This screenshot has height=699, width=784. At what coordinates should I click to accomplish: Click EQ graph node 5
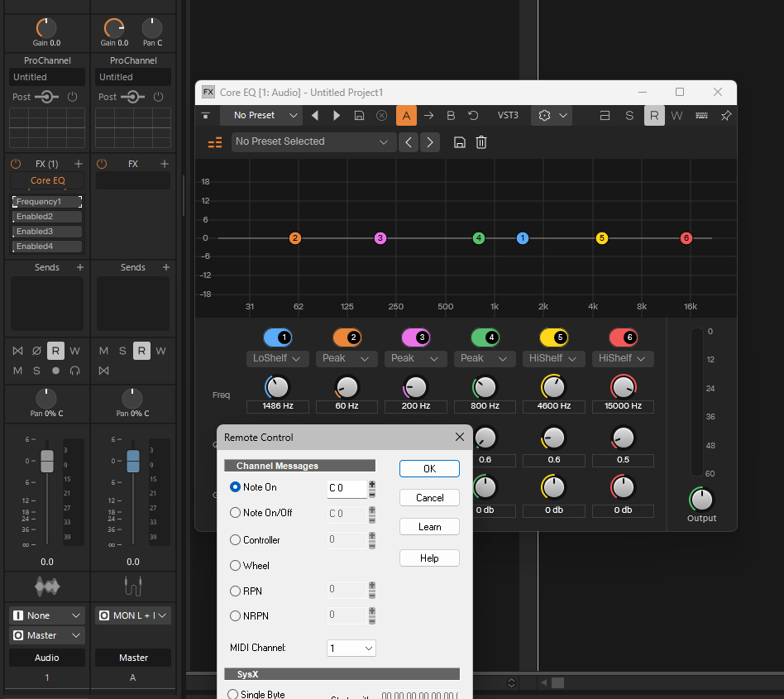click(601, 238)
